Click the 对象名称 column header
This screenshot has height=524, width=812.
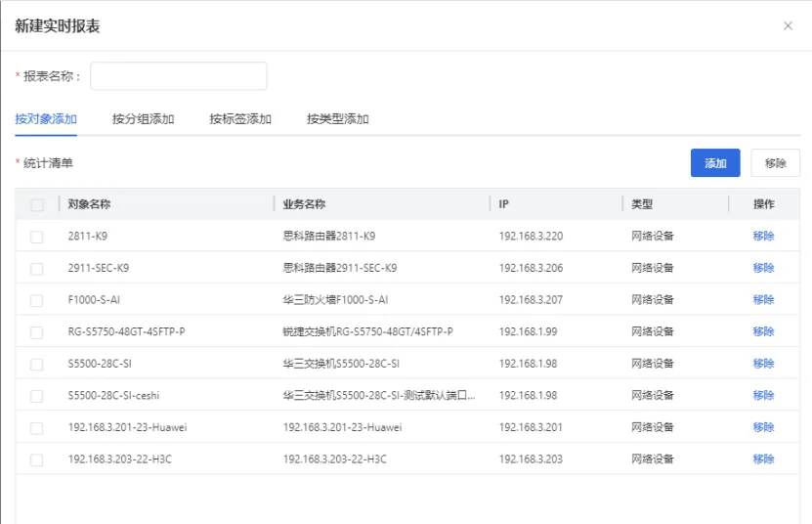pos(89,204)
